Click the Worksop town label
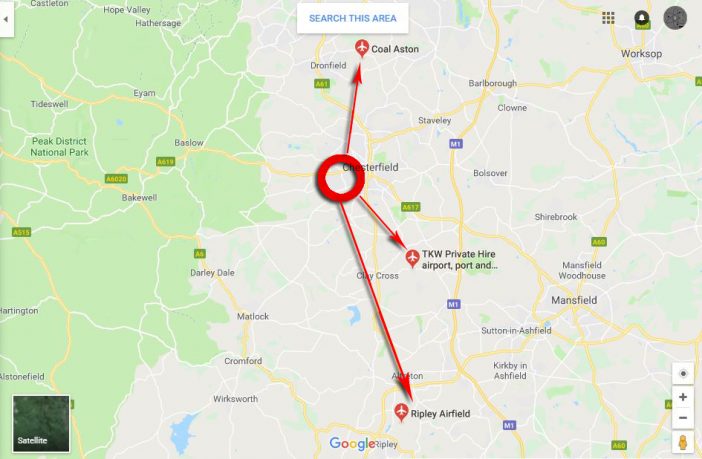This screenshot has height=459, width=702. [641, 54]
